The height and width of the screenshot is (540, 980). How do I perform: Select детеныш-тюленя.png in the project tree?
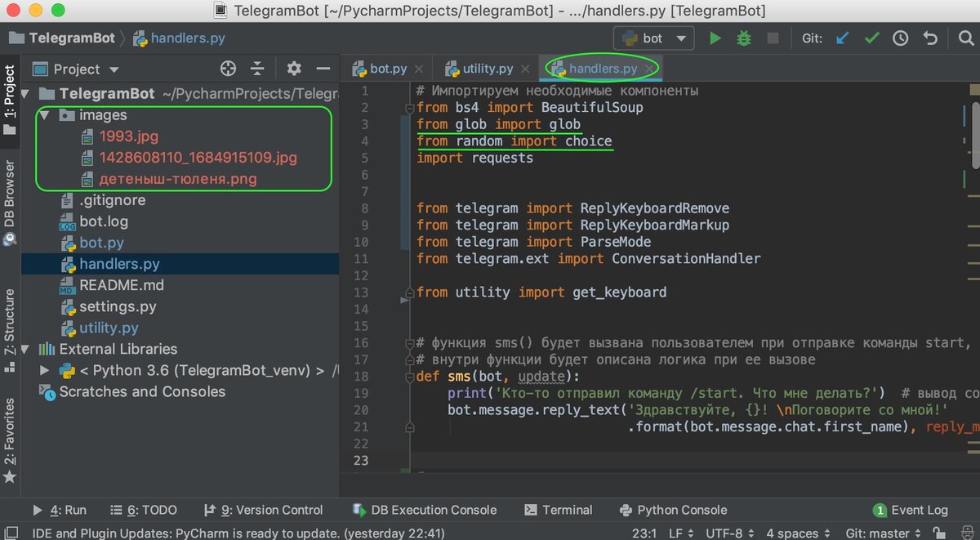[x=177, y=179]
